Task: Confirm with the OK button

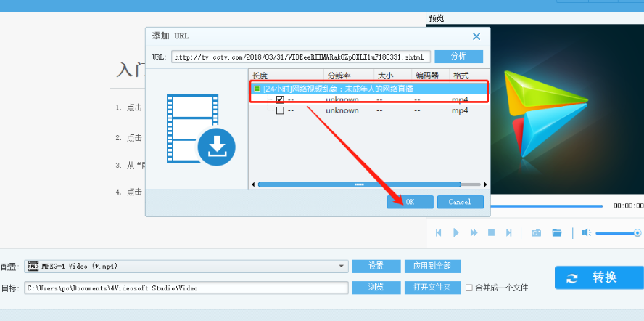Action: (x=410, y=202)
